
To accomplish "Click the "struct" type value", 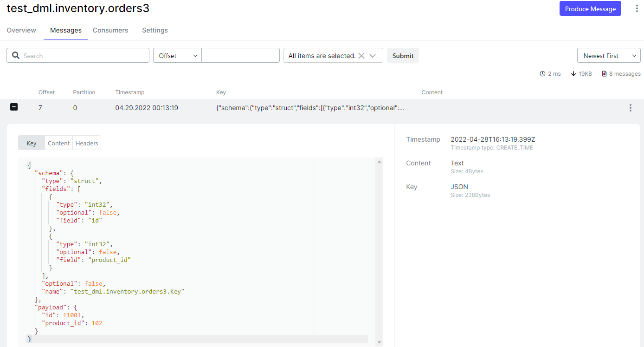I will [84, 181].
